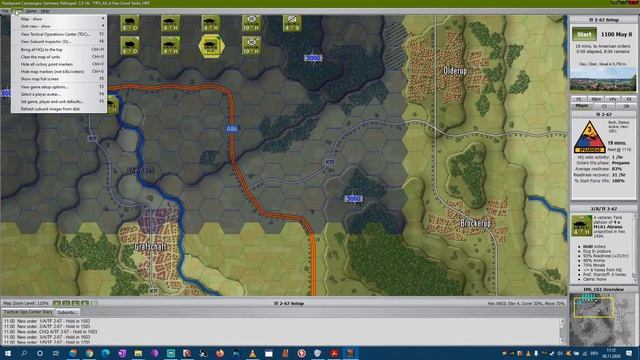Switch to the OB tab
Image resolution: width=640 pixels, height=360 pixels.
click(x=626, y=106)
